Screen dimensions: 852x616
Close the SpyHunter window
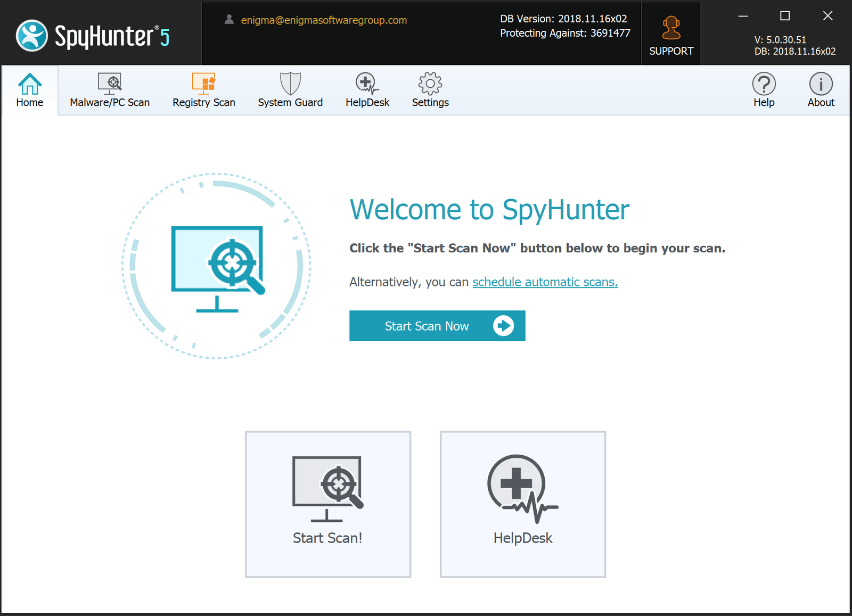point(828,16)
